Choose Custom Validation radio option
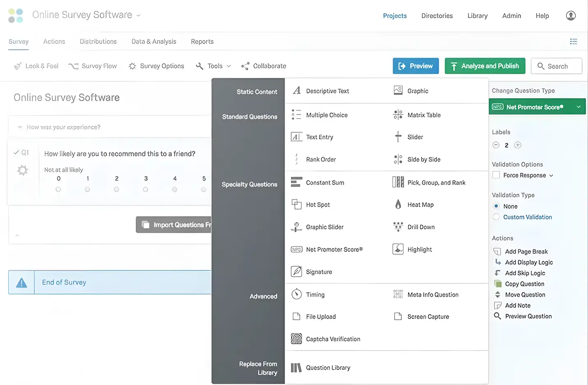Image resolution: width=588 pixels, height=385 pixels. [496, 217]
